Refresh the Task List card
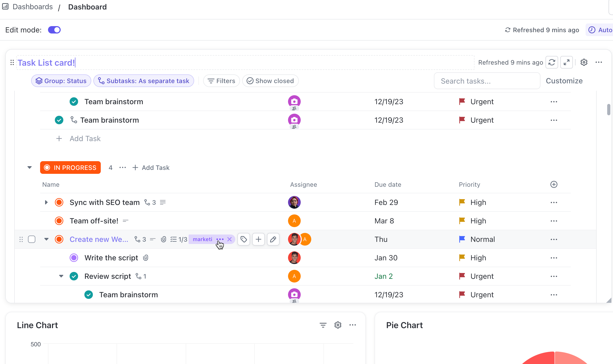613x364 pixels. click(552, 63)
